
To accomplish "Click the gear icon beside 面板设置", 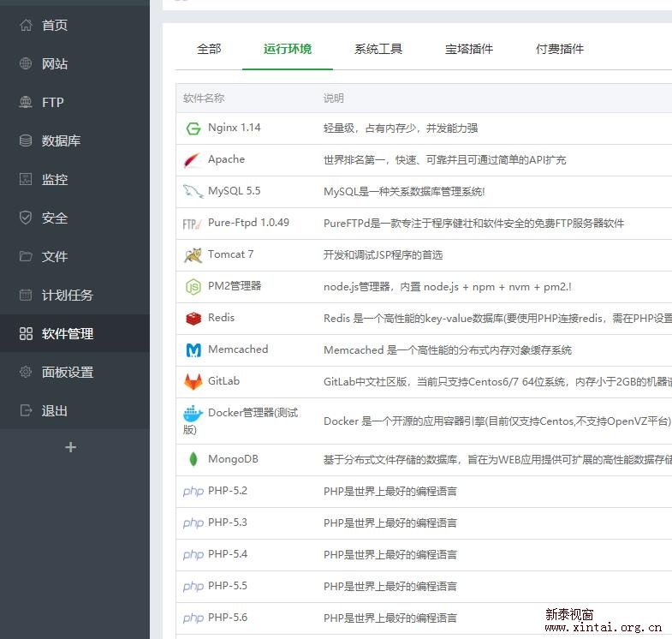I will coord(26,372).
